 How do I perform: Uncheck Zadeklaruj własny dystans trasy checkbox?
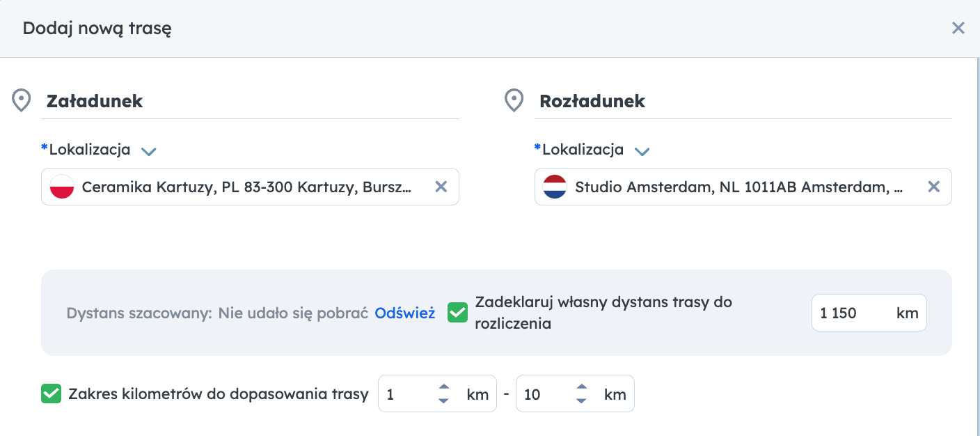(457, 313)
